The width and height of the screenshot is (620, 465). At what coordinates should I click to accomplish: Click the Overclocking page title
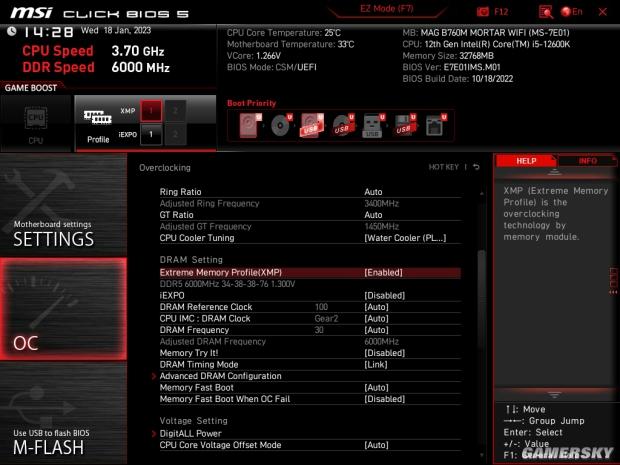click(x=164, y=168)
